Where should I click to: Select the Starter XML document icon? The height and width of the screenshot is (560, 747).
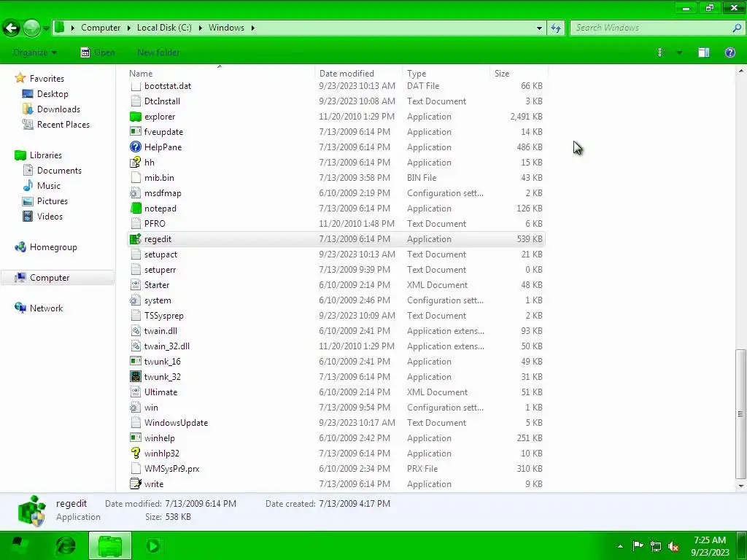point(136,285)
